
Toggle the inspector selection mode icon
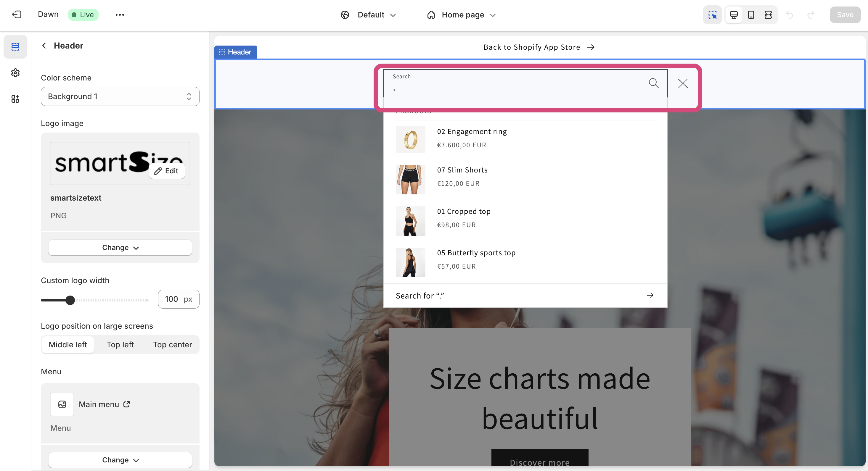click(712, 15)
